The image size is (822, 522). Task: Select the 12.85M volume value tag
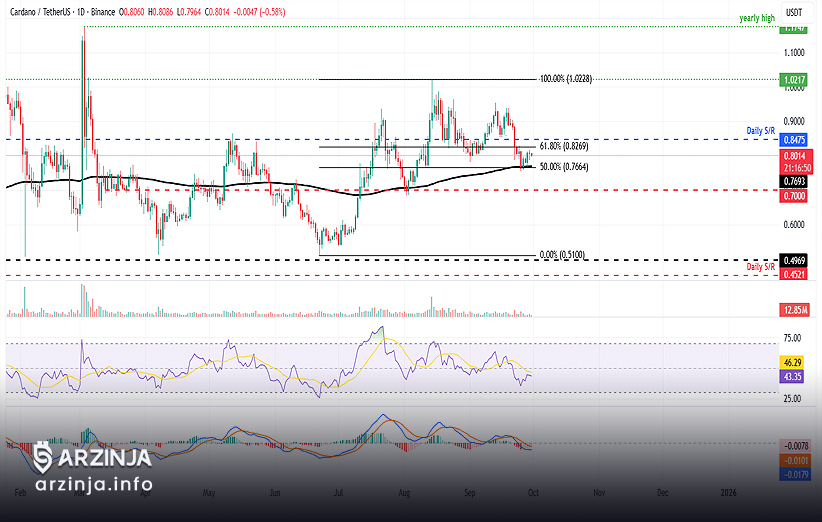pyautogui.click(x=796, y=311)
